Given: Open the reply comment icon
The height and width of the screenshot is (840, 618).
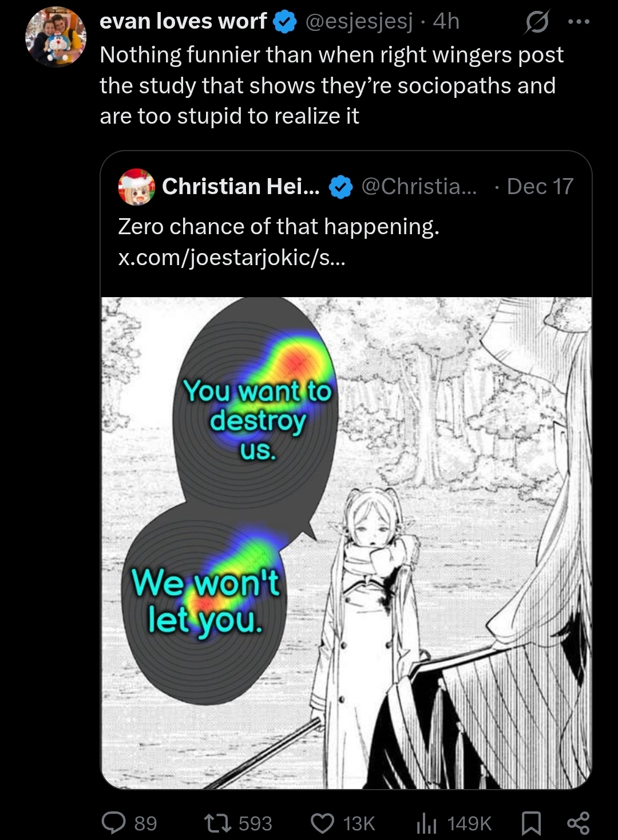Looking at the screenshot, I should (x=113, y=823).
